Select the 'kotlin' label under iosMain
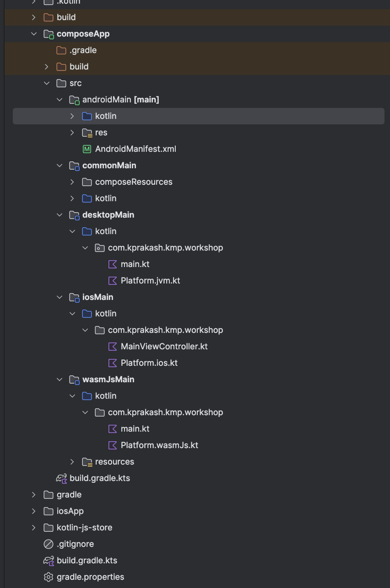 point(106,314)
